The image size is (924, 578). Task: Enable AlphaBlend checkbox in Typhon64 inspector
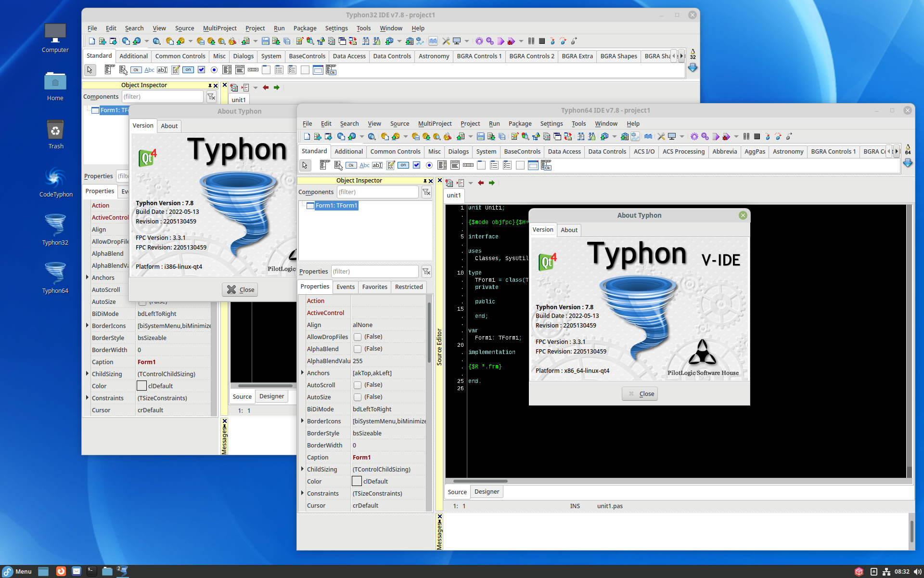[358, 349]
